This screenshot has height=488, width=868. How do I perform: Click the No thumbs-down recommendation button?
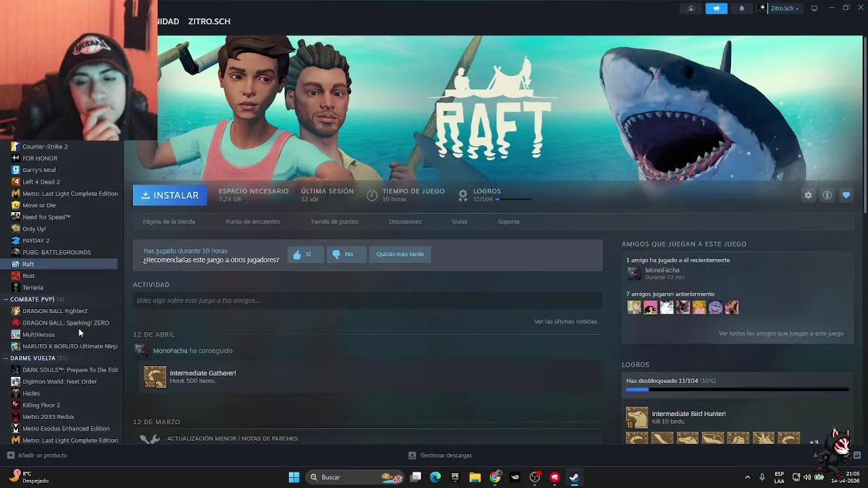click(x=347, y=254)
